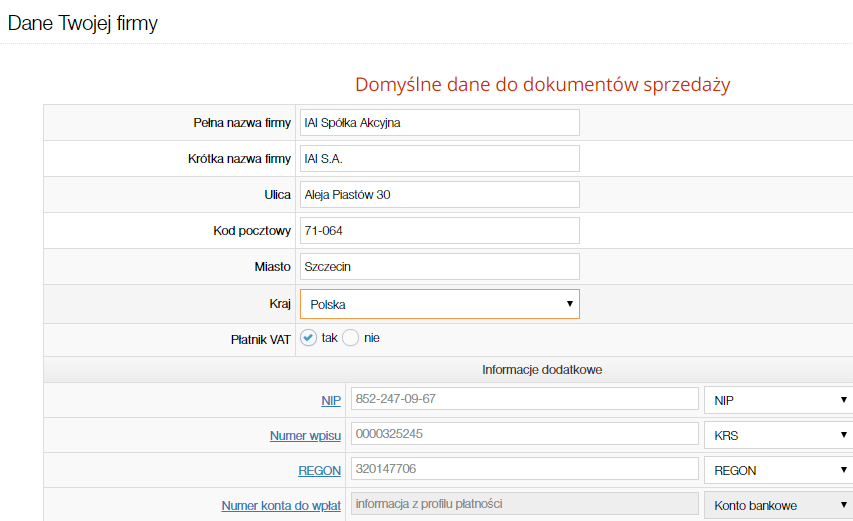Select the 'nie' VAT payer radio button
This screenshot has width=853, height=521.
pos(350,338)
